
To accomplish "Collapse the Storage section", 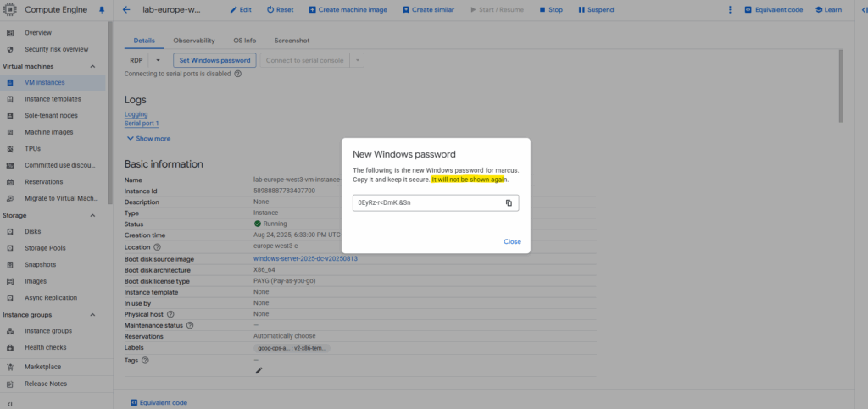I will click(x=92, y=216).
